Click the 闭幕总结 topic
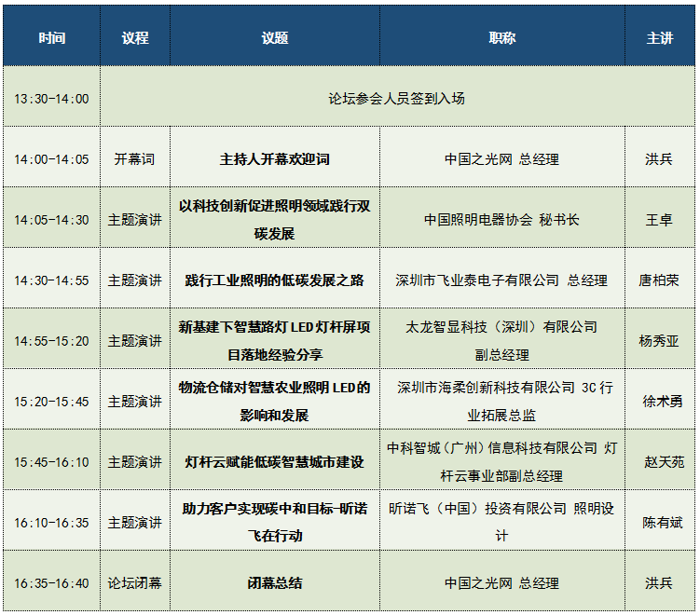Image resolution: width=700 pixels, height=615 pixels. point(275,583)
